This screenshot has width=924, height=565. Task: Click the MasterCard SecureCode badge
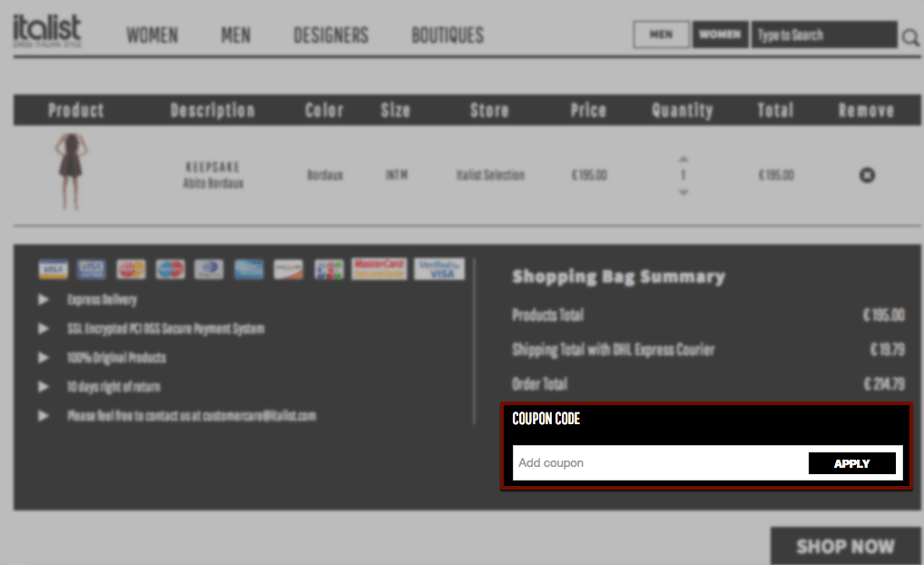click(x=378, y=268)
